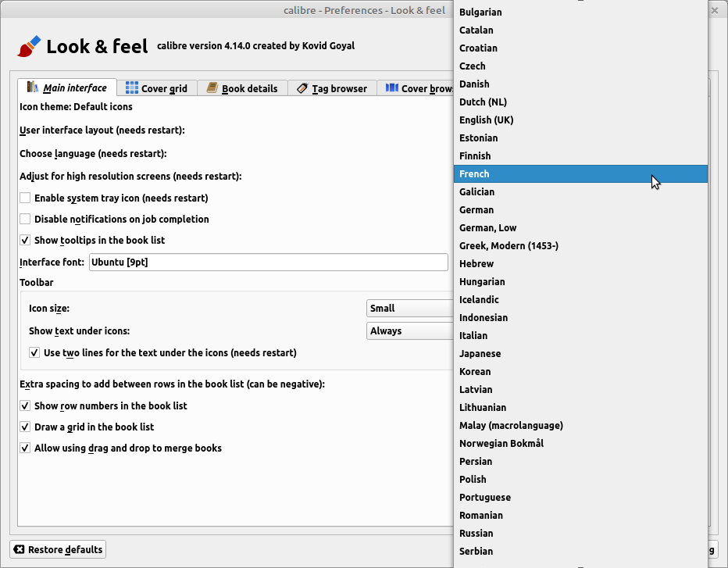
Task: Click the Main interface tab bookshelf icon
Action: (x=33, y=87)
